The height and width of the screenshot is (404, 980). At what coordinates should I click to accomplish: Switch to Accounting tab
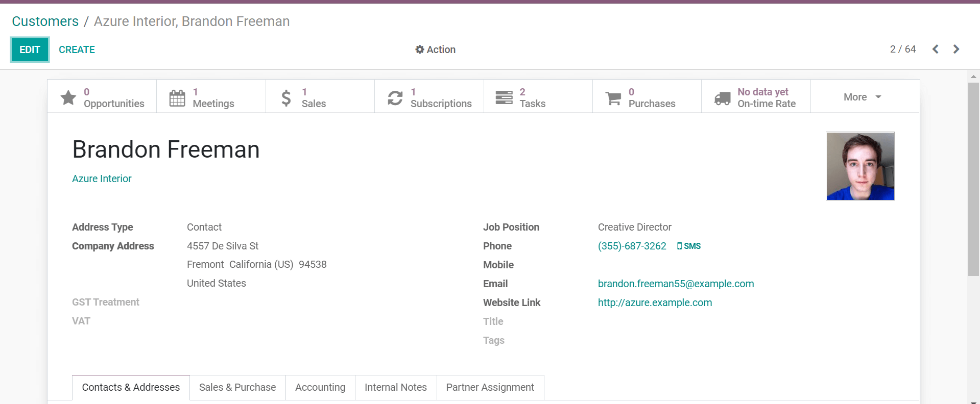tap(320, 387)
